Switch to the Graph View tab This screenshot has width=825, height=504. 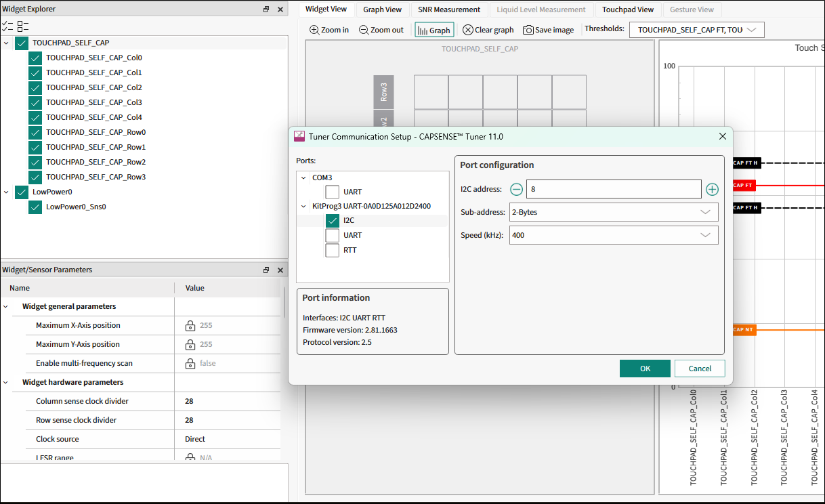(x=382, y=9)
